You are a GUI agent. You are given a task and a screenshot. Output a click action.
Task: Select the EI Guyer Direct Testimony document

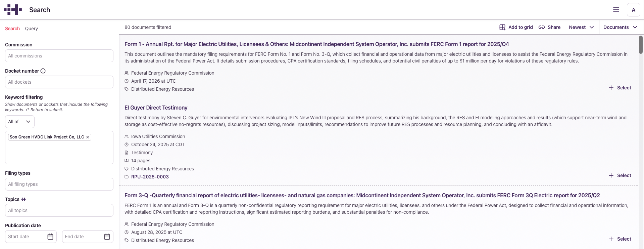(620, 175)
